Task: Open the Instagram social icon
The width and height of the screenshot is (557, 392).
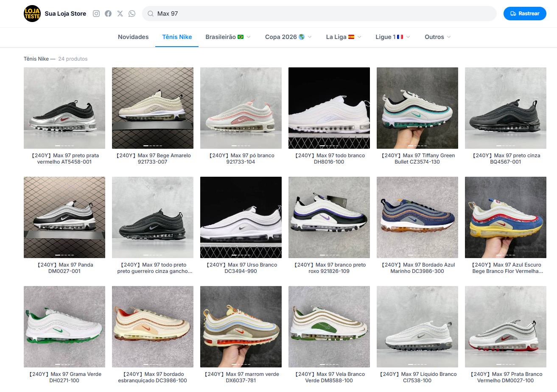Action: (x=96, y=14)
